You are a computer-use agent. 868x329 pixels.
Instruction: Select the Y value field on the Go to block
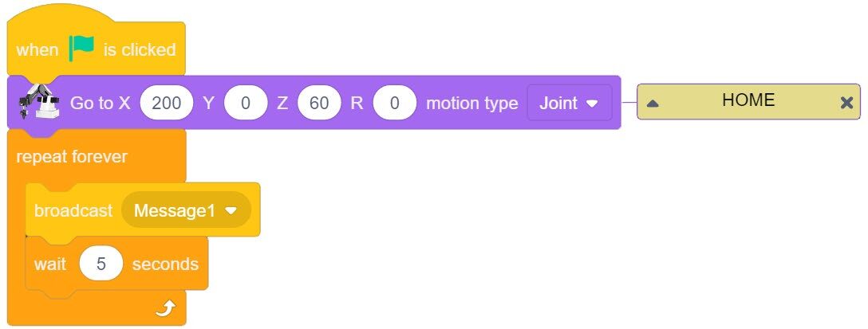click(x=246, y=103)
